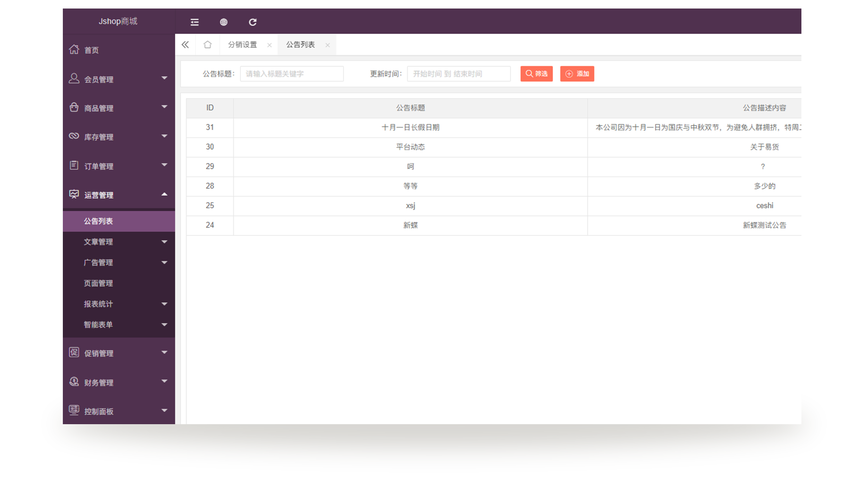The width and height of the screenshot is (868, 486).
Task: Click the 添加 add button
Action: [577, 74]
